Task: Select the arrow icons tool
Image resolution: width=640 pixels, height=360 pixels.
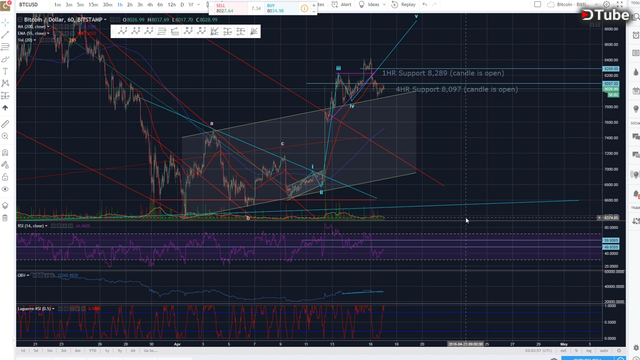Action: [5, 108]
